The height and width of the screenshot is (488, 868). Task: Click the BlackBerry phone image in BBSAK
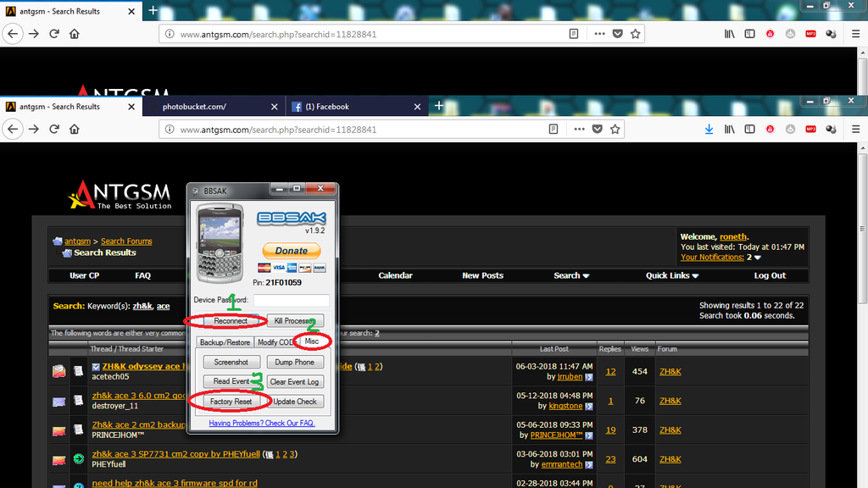pos(220,243)
